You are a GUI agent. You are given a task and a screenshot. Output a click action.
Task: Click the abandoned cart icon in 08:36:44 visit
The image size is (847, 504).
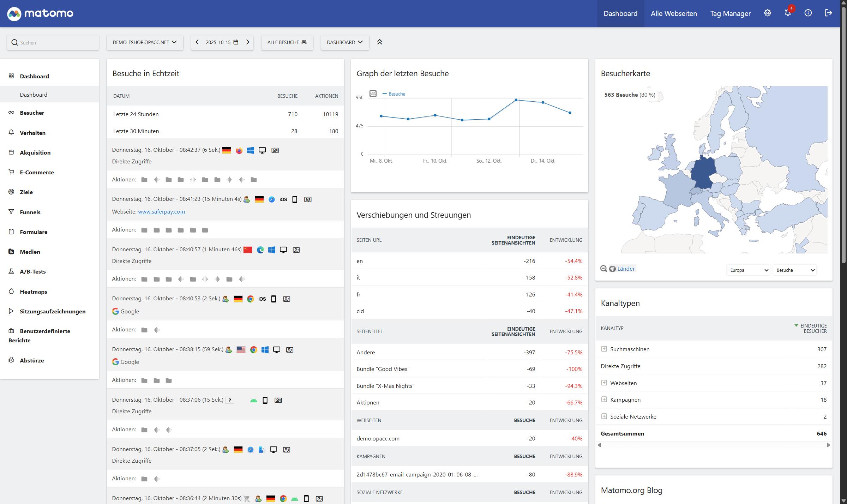click(x=247, y=499)
